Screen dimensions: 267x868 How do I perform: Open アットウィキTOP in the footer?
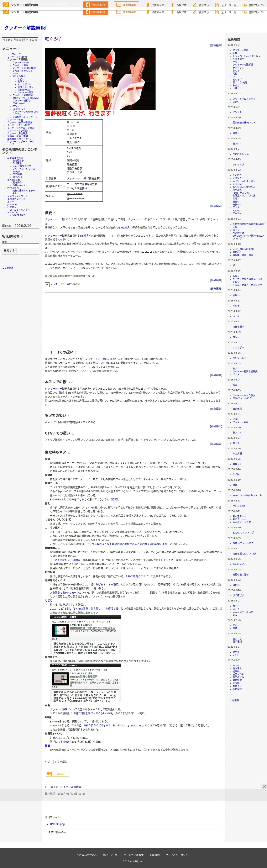[133, 855]
